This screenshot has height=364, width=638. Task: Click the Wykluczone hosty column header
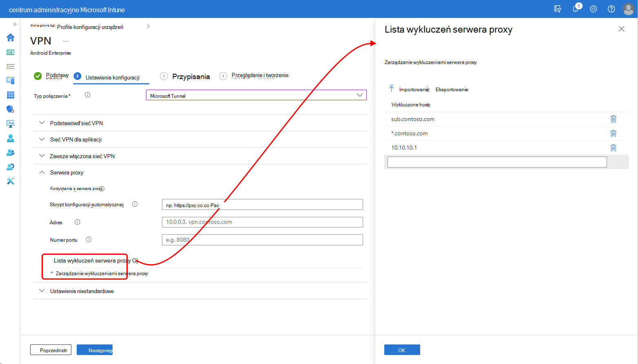click(x=411, y=105)
